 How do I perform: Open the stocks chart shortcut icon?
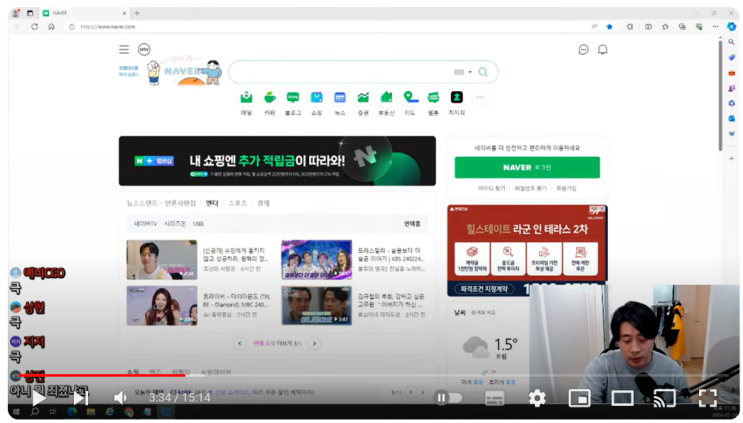363,98
